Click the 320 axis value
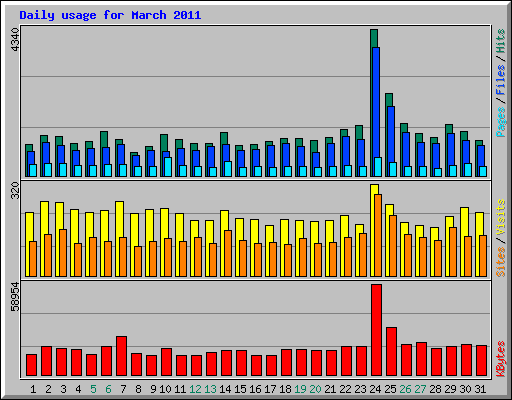This screenshot has height=400, width=512. (15, 191)
